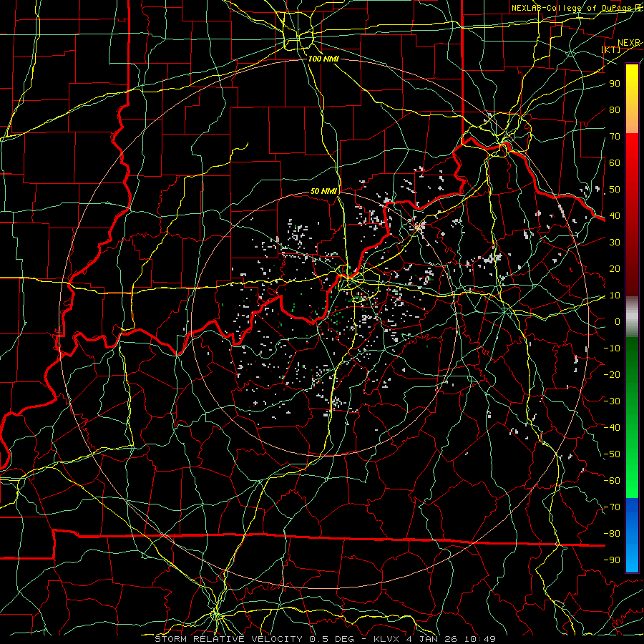
Task: Click the "[KT]" units label above the scale
Action: coord(611,49)
